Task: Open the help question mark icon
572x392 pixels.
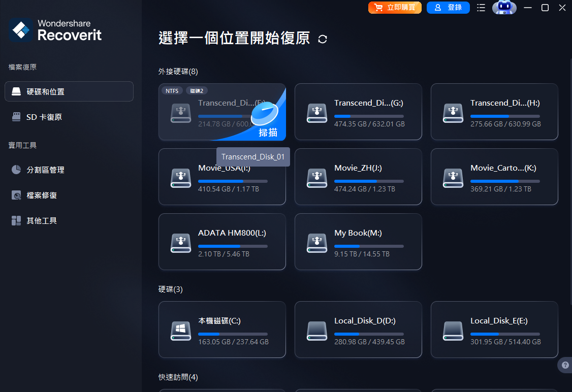Action: point(565,365)
